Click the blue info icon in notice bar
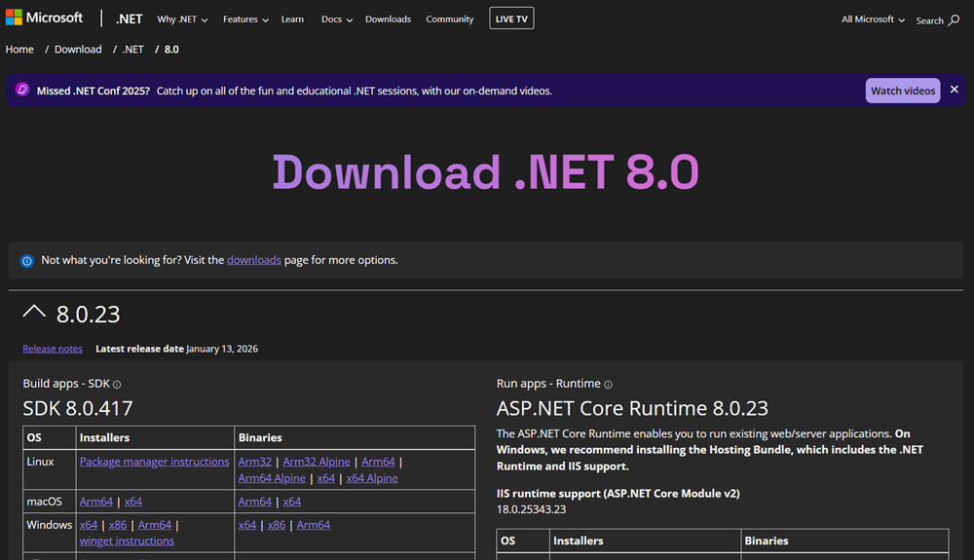This screenshot has height=560, width=974. click(27, 261)
